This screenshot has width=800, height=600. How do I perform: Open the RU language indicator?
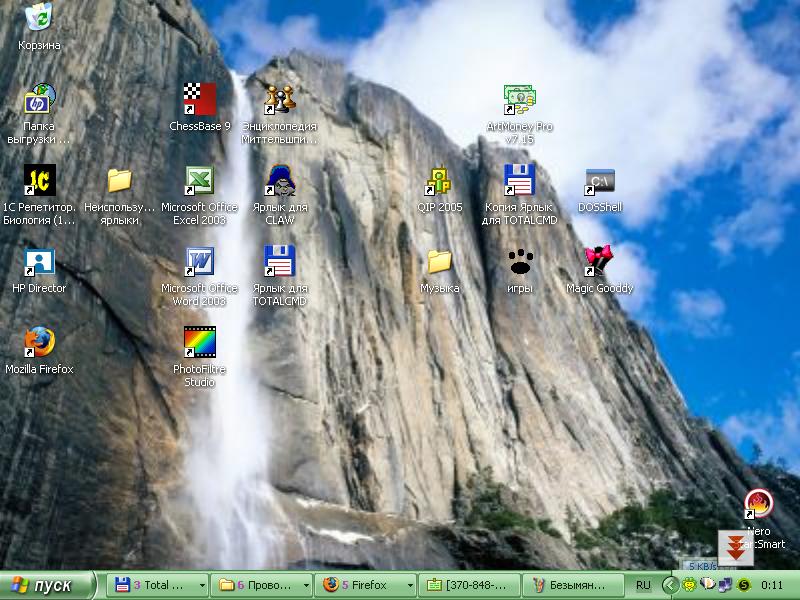coord(643,585)
